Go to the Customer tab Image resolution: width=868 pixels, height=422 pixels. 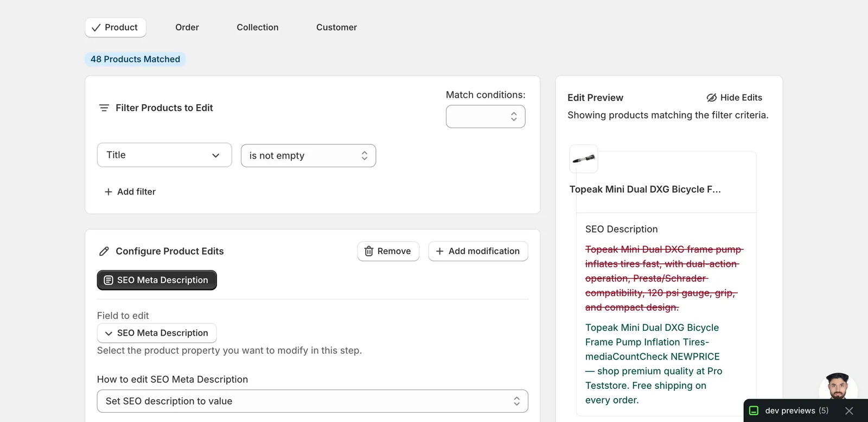point(336,28)
